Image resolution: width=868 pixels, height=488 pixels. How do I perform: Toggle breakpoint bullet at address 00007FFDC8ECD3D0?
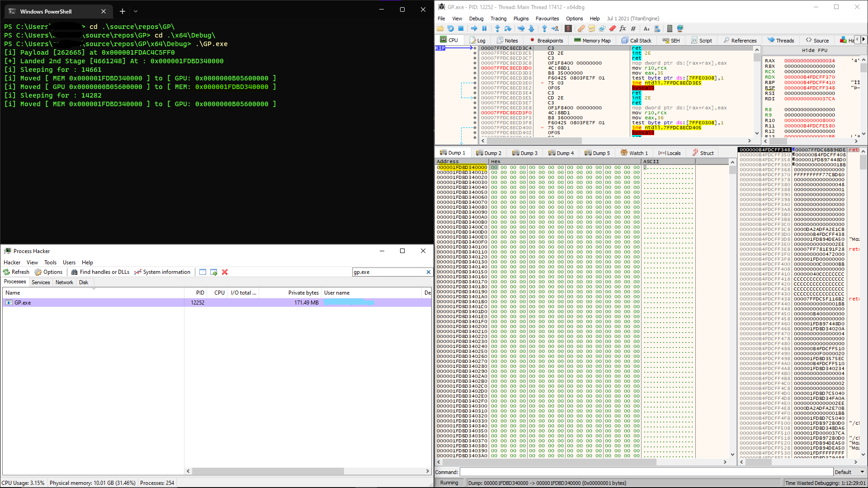tap(475, 68)
